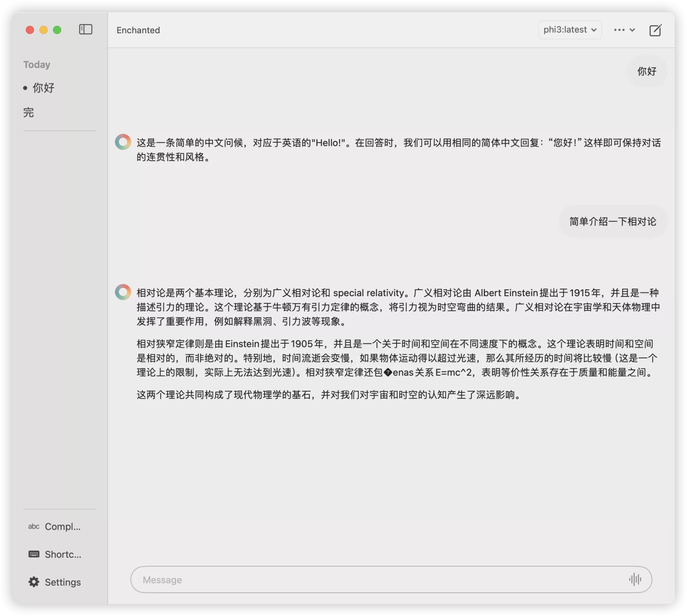Click the voice input waveform icon
Screen dimensions: 687x616
click(635, 579)
